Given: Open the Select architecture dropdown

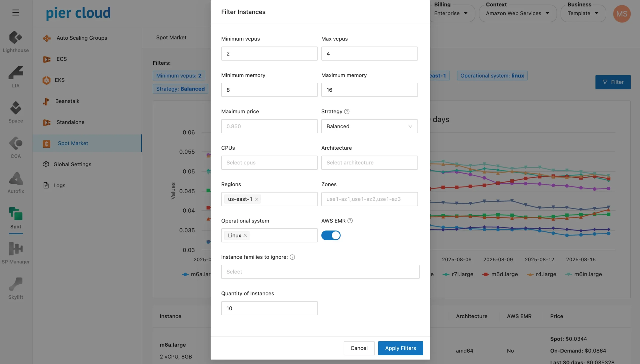Looking at the screenshot, I should click(x=369, y=162).
